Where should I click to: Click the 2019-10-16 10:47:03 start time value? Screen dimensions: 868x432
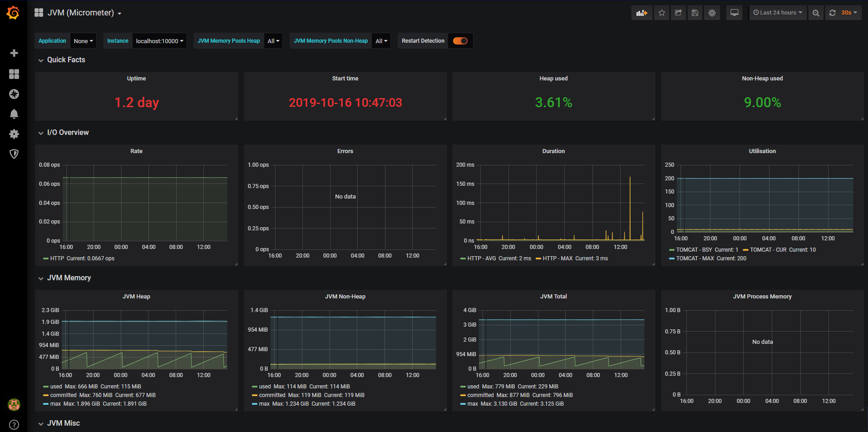point(345,103)
